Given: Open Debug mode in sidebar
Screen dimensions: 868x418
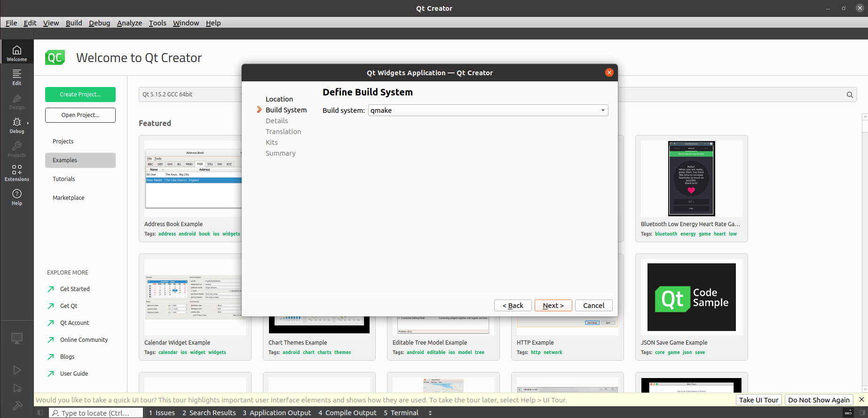Looking at the screenshot, I should (x=17, y=125).
